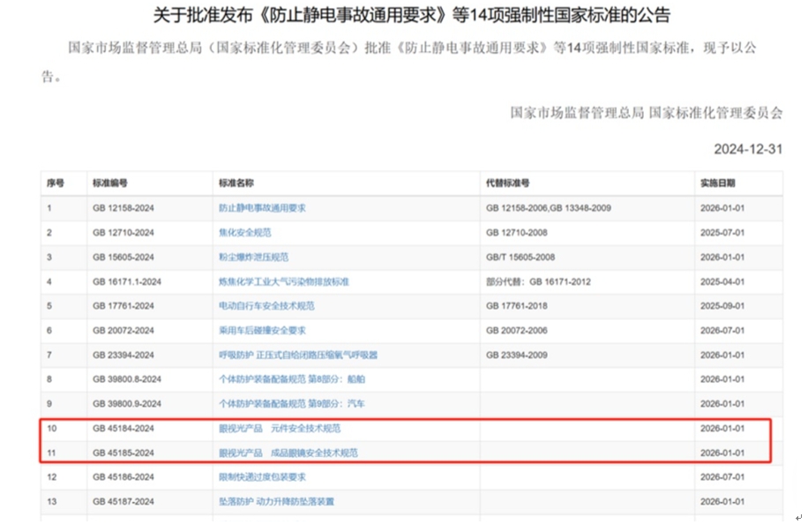The width and height of the screenshot is (808, 532).
Task: Open 眼视光产品 成品眼镜安全技术规范 link
Action: 288,453
